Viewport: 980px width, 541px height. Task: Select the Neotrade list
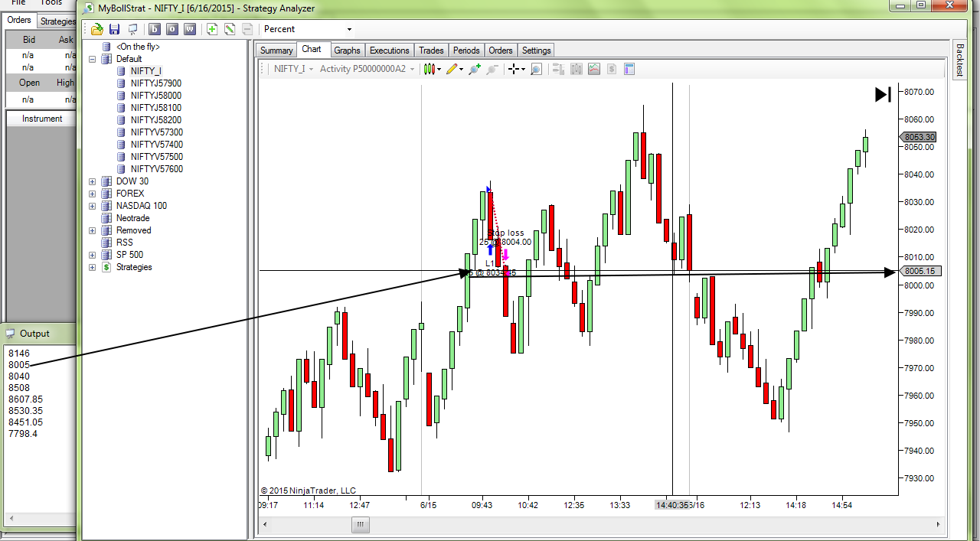(133, 218)
